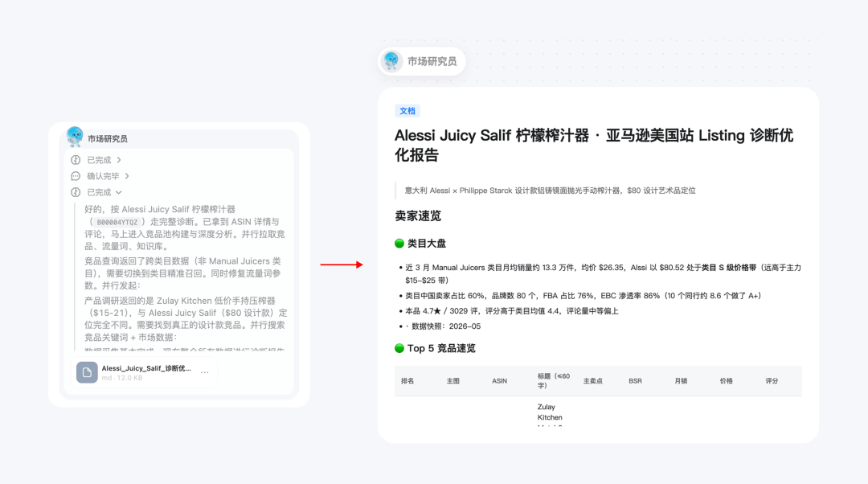This screenshot has height=484, width=868.
Task: Click the 主图 column header
Action: coord(453,381)
